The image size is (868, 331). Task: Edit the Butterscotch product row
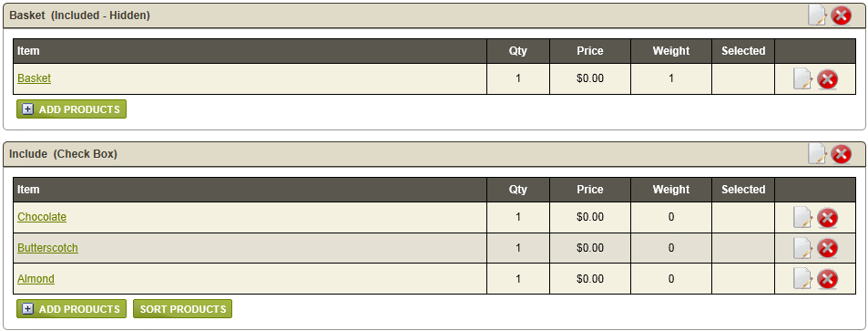pos(803,248)
